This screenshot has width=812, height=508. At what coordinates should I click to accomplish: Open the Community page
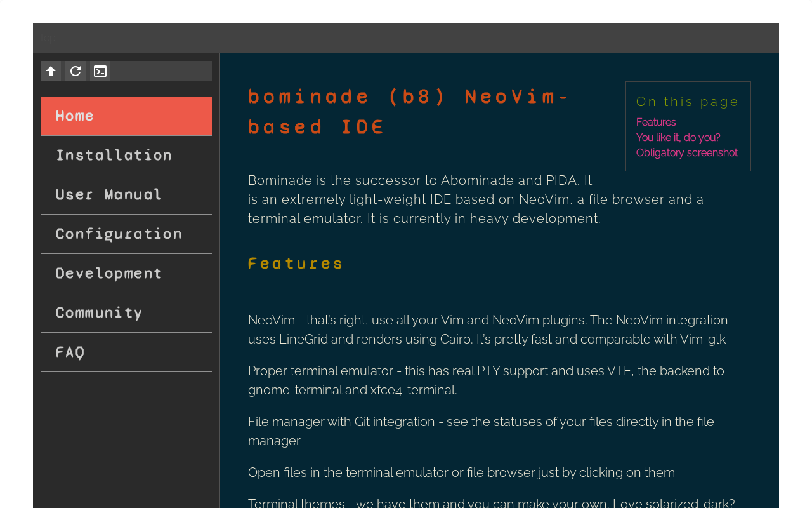[x=126, y=313]
